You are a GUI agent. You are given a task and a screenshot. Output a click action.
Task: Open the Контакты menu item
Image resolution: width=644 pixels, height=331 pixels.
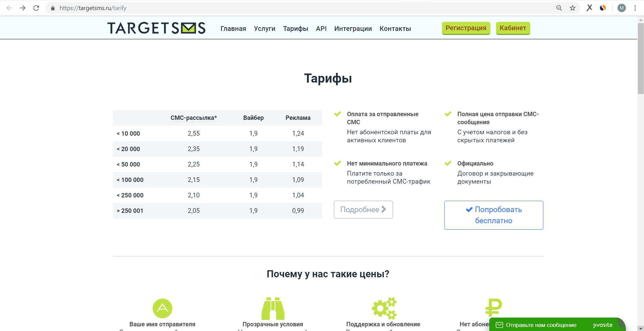click(395, 29)
